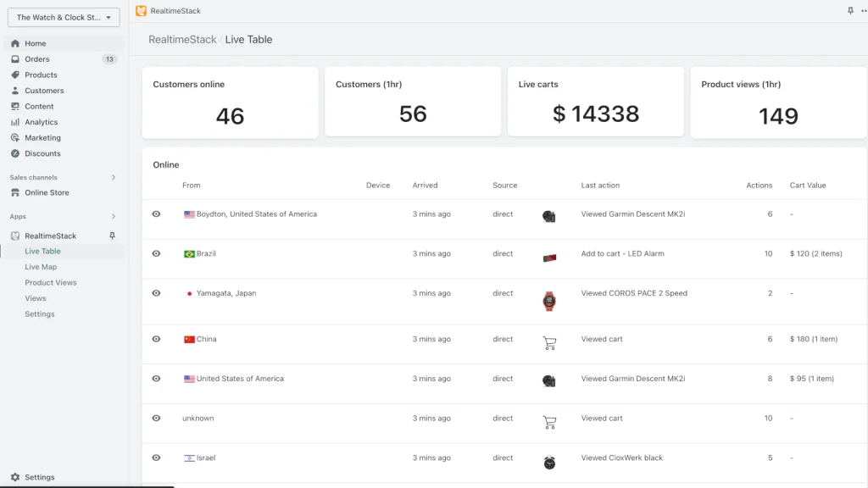This screenshot has height=488, width=868.
Task: Click the RealtimeStack app icon in sidebar
Action: [x=15, y=236]
